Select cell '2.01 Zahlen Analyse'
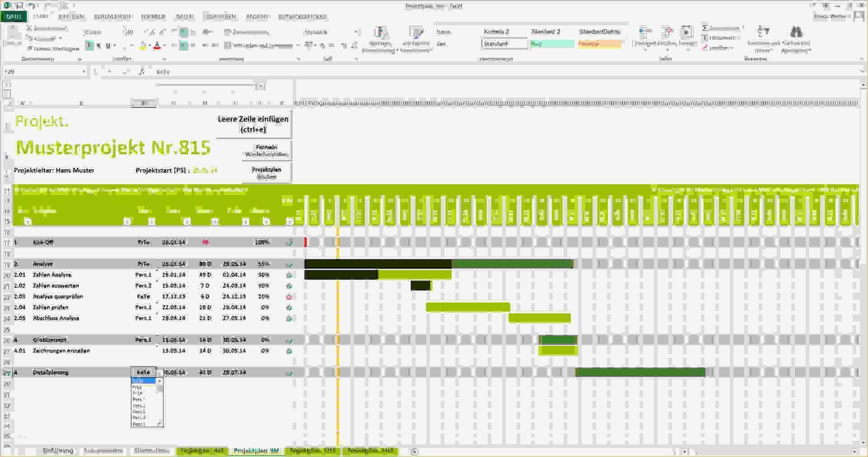The height and width of the screenshot is (457, 868). 52,275
